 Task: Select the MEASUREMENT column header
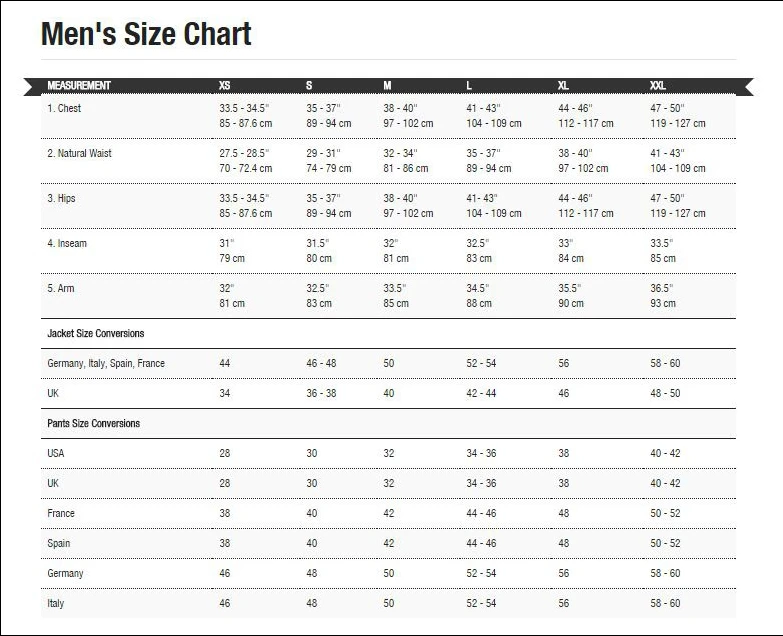[79, 85]
